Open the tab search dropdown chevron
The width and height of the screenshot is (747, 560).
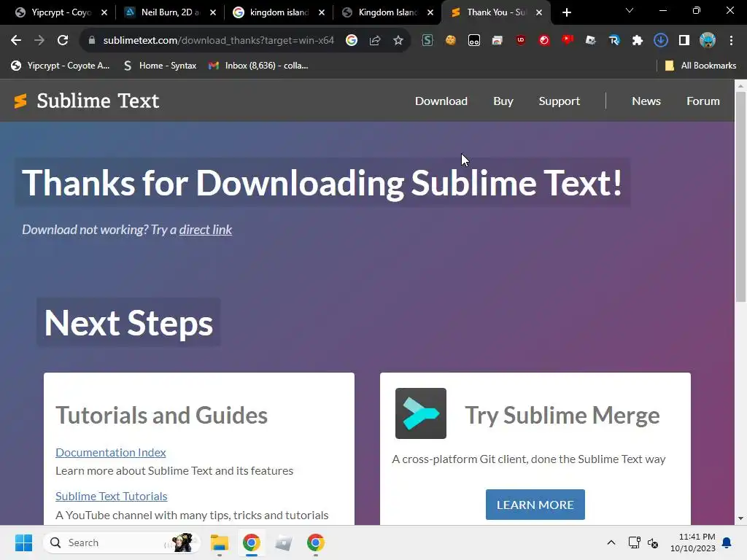(x=630, y=10)
